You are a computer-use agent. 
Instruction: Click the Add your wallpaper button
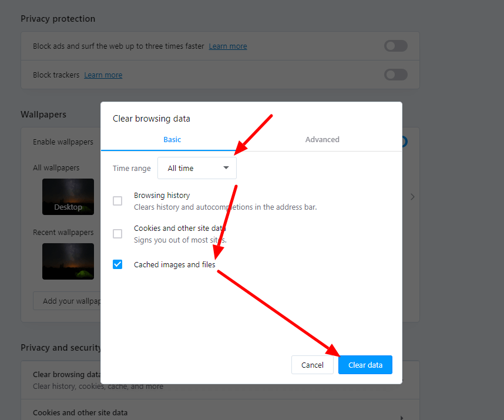coord(67,301)
